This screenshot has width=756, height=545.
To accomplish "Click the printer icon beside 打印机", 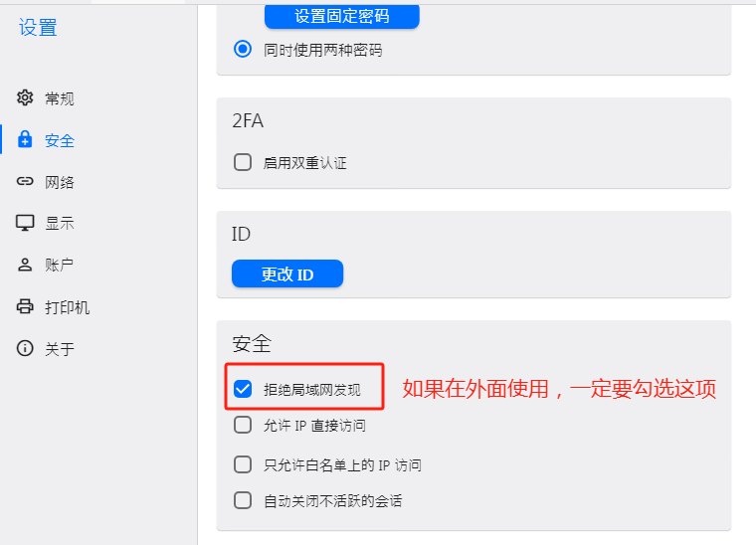I will point(26,307).
